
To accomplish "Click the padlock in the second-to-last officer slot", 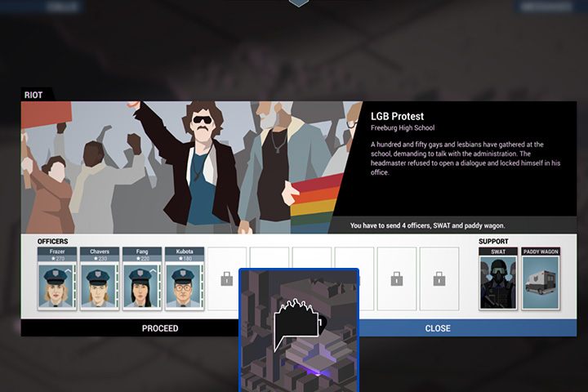I will click(x=397, y=279).
